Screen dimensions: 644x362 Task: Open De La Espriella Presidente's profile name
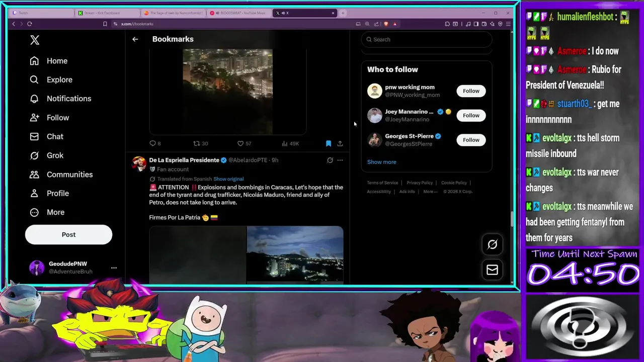pos(184,160)
